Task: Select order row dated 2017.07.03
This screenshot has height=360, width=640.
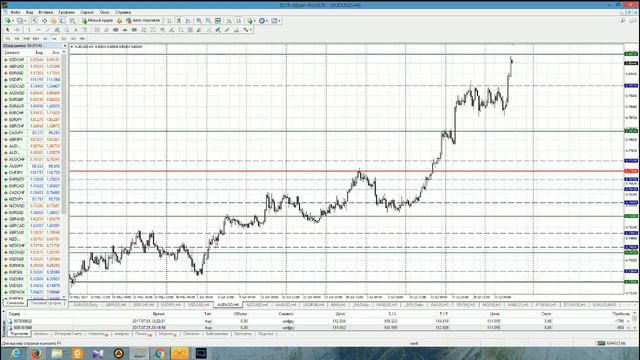Action: pyautogui.click(x=318, y=321)
